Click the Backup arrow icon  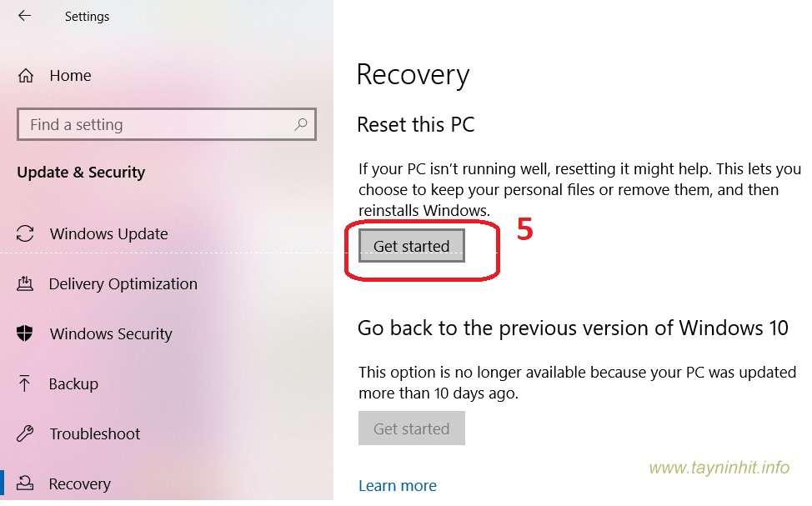(26, 384)
